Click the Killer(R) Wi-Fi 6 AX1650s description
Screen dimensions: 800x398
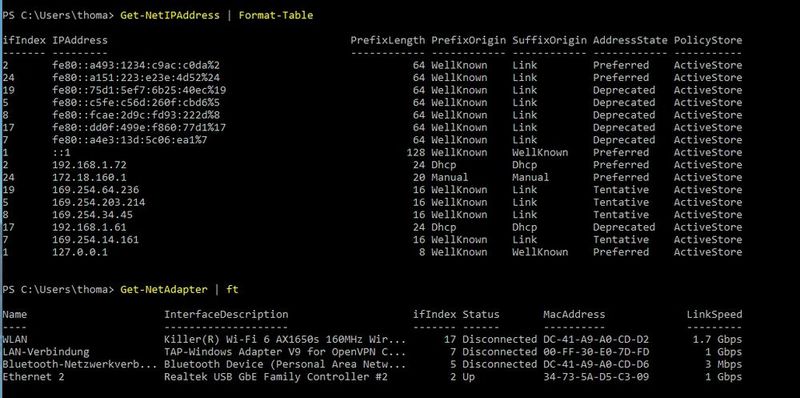pyautogui.click(x=285, y=339)
